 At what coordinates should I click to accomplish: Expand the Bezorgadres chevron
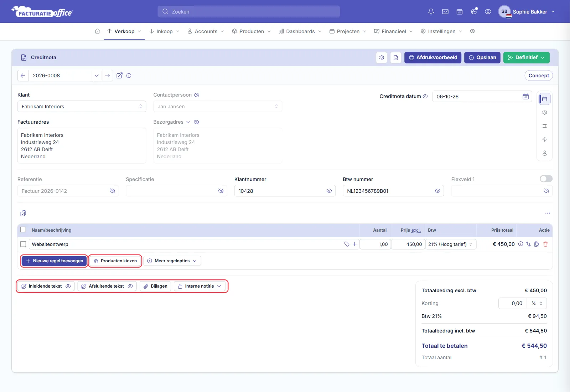tap(188, 122)
